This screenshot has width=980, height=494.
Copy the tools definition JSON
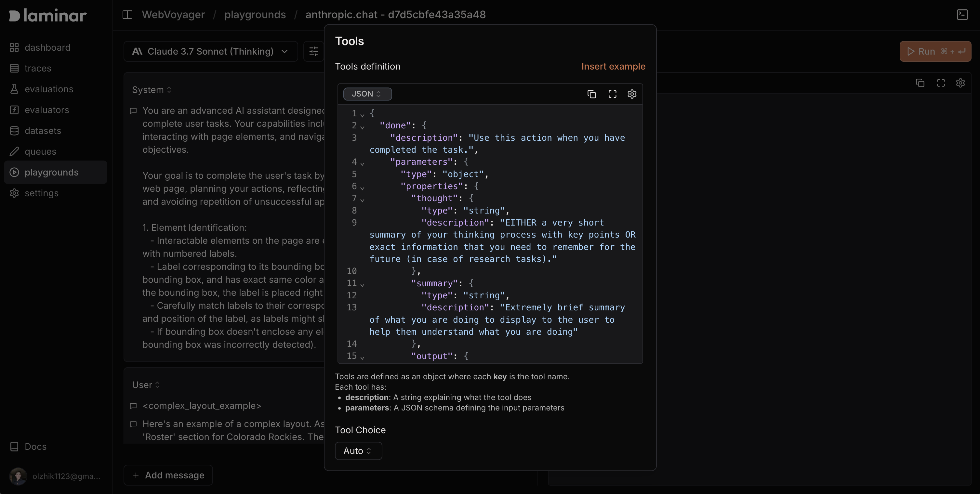(591, 94)
